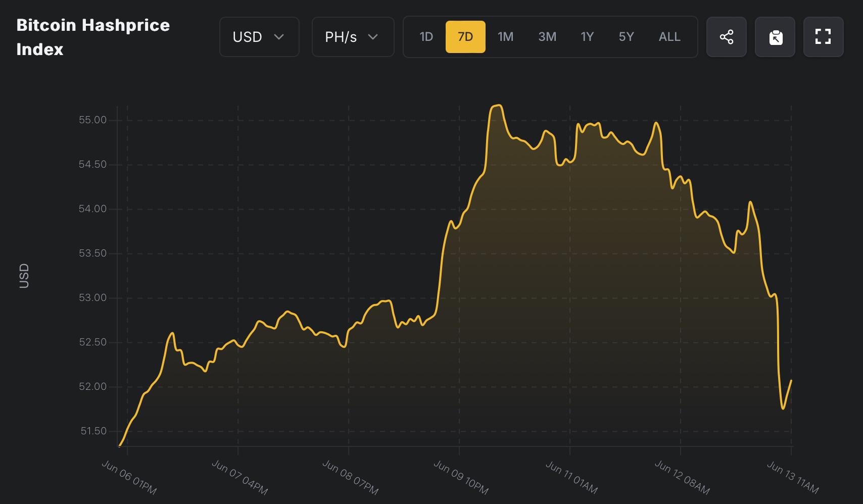Click the 52.00 y-axis label
Screen dimensions: 863x504
[x=92, y=387]
